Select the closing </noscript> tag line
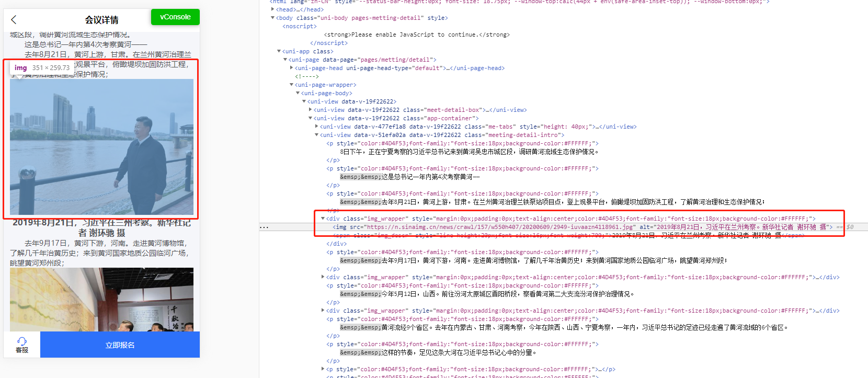 [329, 43]
